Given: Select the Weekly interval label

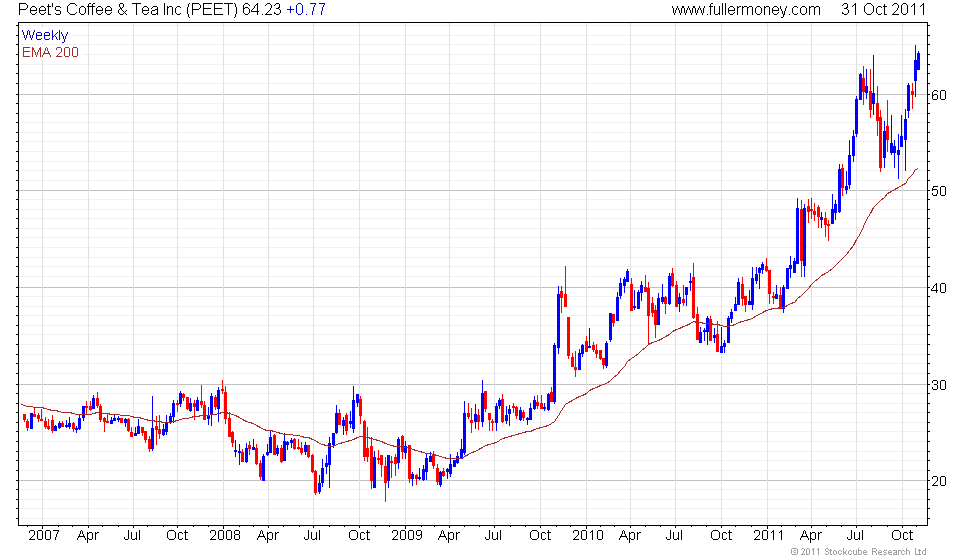Looking at the screenshot, I should point(45,36).
